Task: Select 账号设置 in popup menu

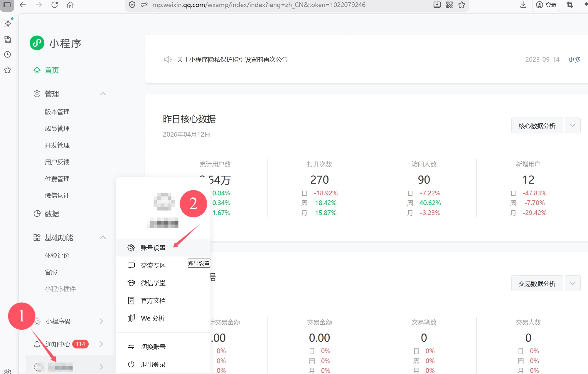Action: 153,248
